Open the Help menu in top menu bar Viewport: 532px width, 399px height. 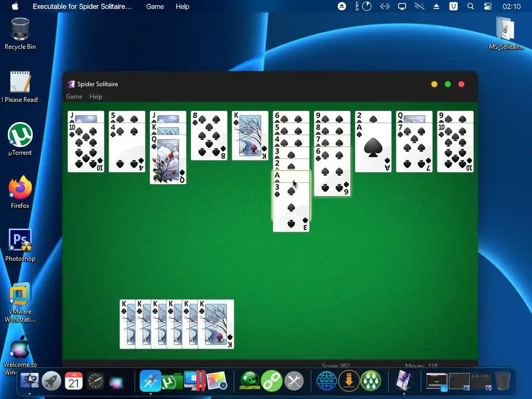(182, 6)
